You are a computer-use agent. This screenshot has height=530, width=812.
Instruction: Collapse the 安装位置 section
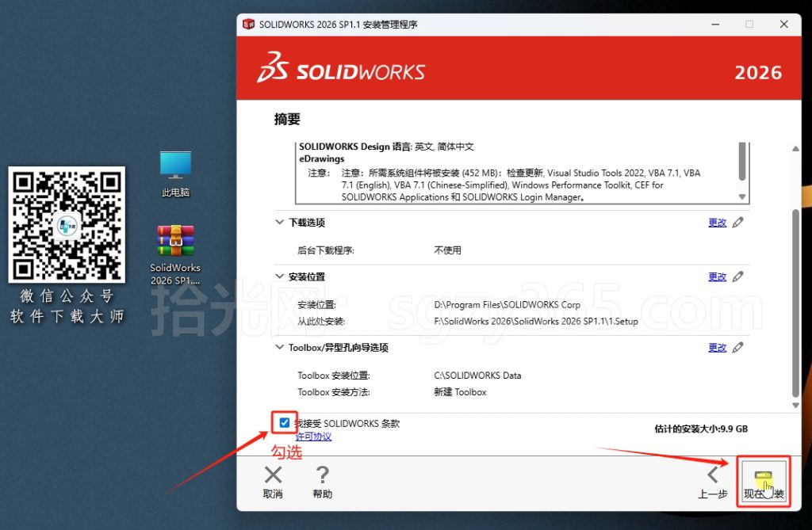click(279, 276)
